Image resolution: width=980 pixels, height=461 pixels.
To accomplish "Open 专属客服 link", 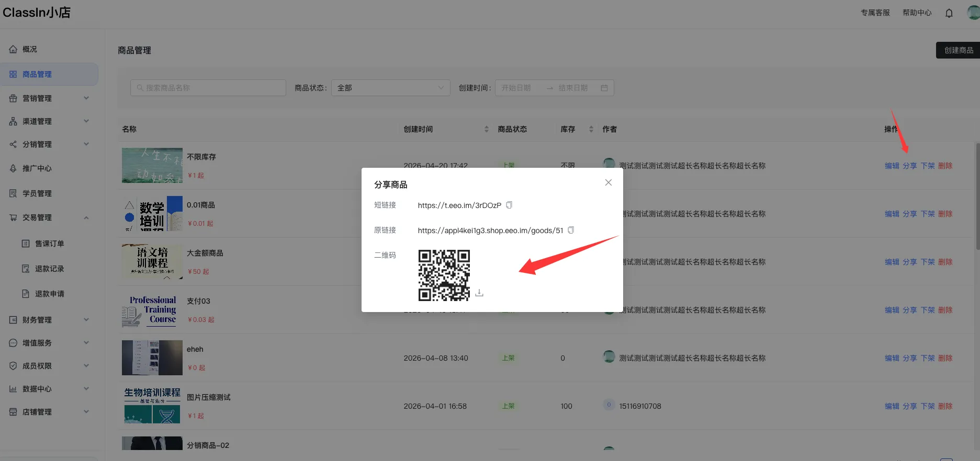I will tap(875, 13).
